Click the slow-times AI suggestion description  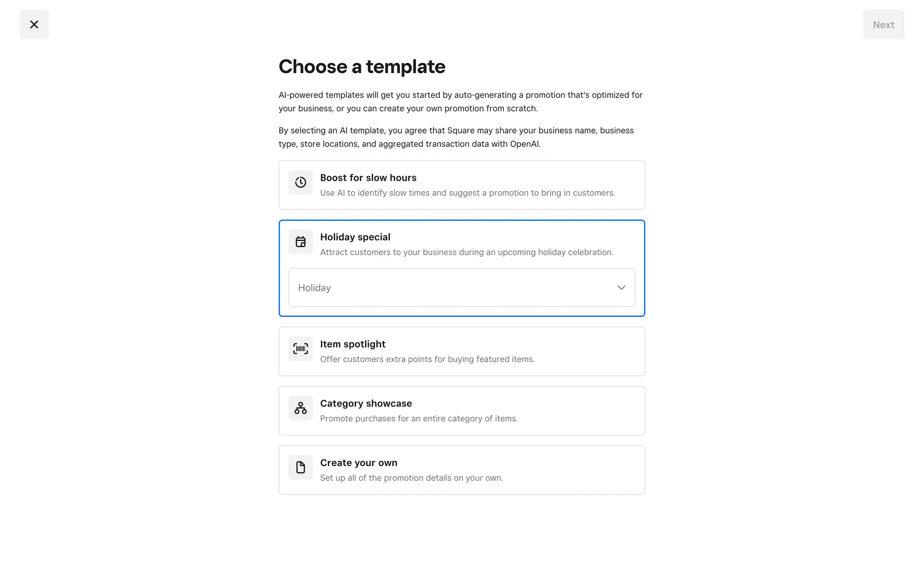[467, 193]
